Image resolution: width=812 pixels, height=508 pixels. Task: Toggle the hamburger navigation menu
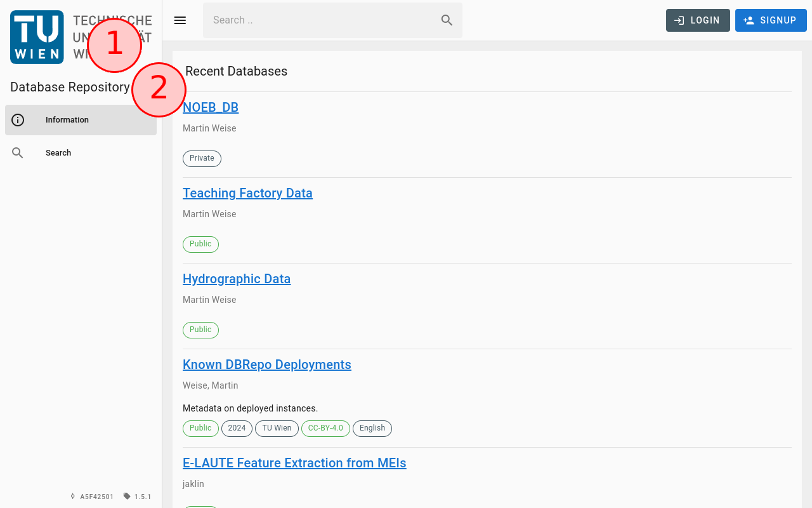pos(180,20)
